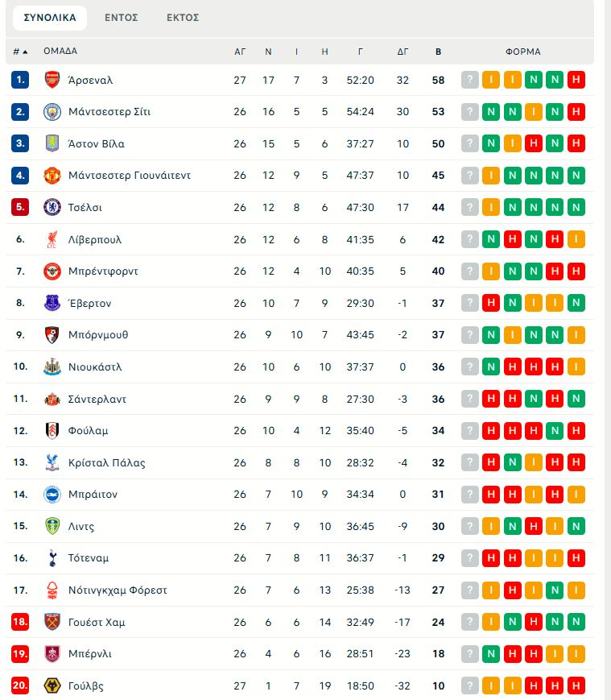Sort table by the Β points column
Image resolution: width=611 pixels, height=700 pixels.
[x=438, y=51]
